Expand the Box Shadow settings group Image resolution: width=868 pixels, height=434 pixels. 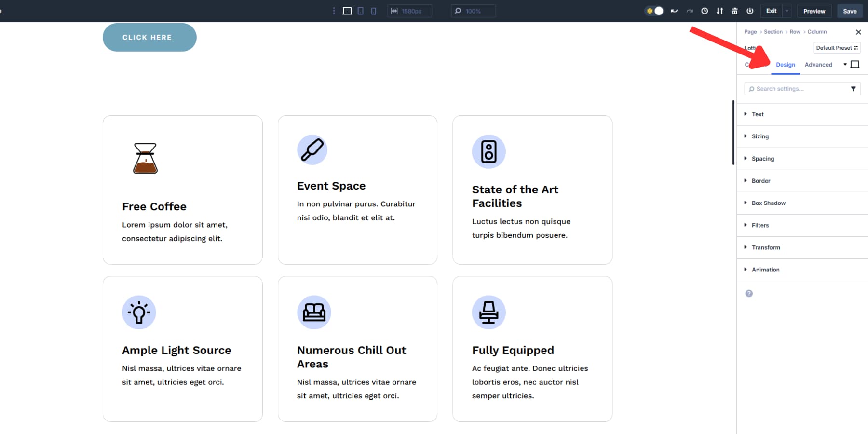click(x=768, y=203)
